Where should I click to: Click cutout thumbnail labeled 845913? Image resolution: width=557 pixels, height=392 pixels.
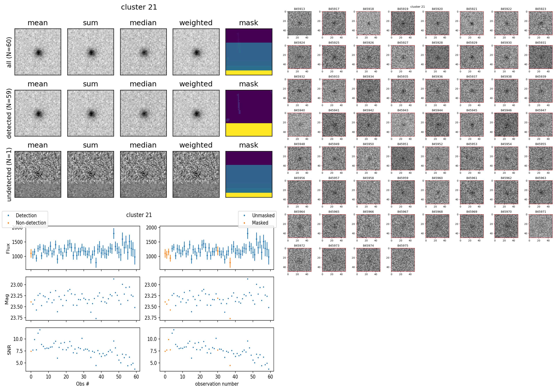[x=299, y=23]
